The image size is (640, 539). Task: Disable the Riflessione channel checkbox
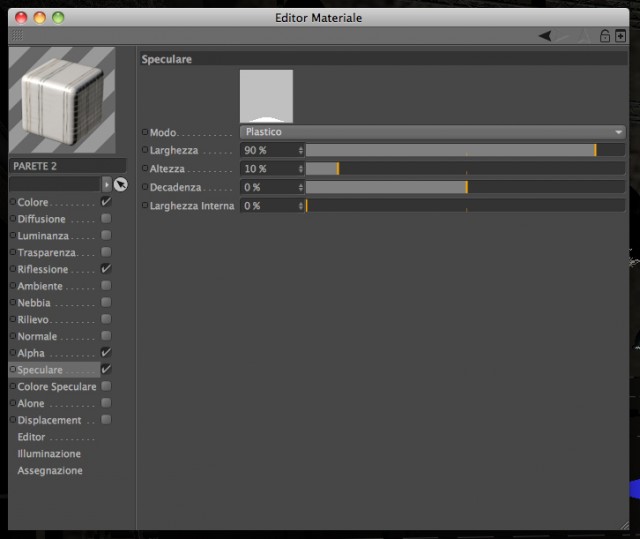[106, 268]
